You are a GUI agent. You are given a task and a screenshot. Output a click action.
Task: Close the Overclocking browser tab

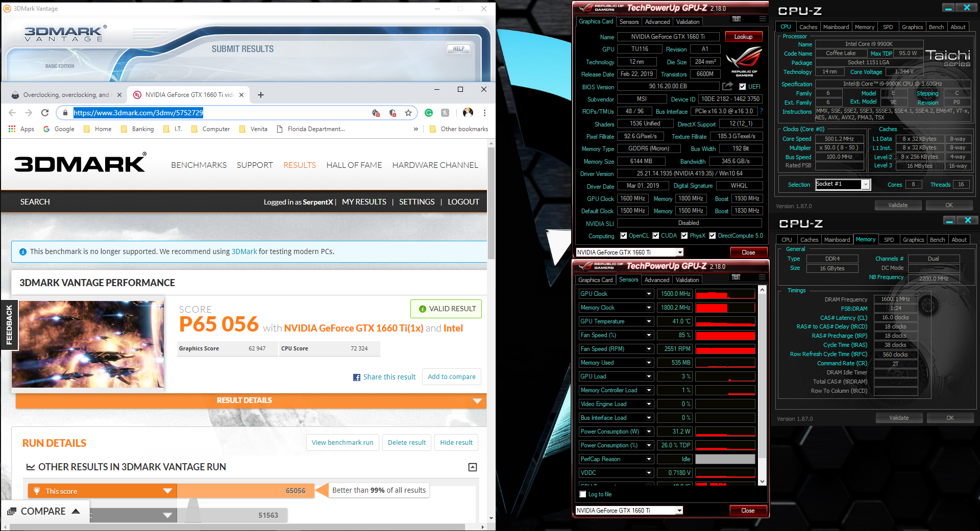point(119,95)
